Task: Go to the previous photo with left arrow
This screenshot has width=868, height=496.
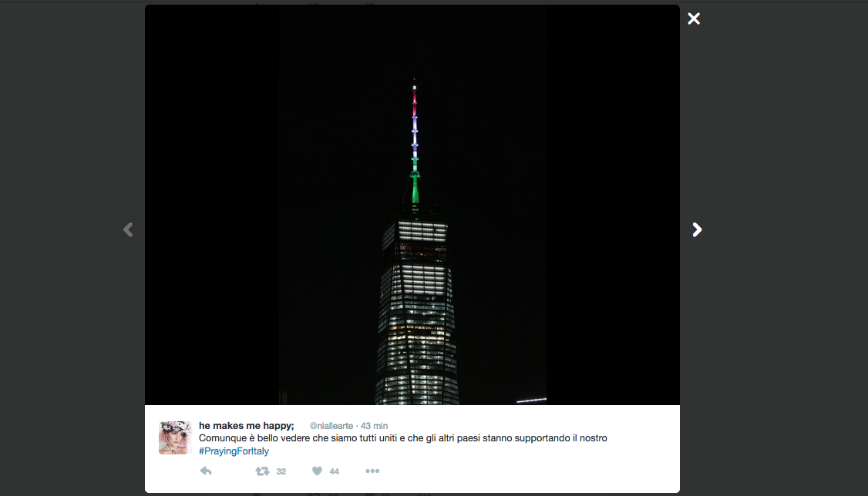Action: (x=128, y=230)
